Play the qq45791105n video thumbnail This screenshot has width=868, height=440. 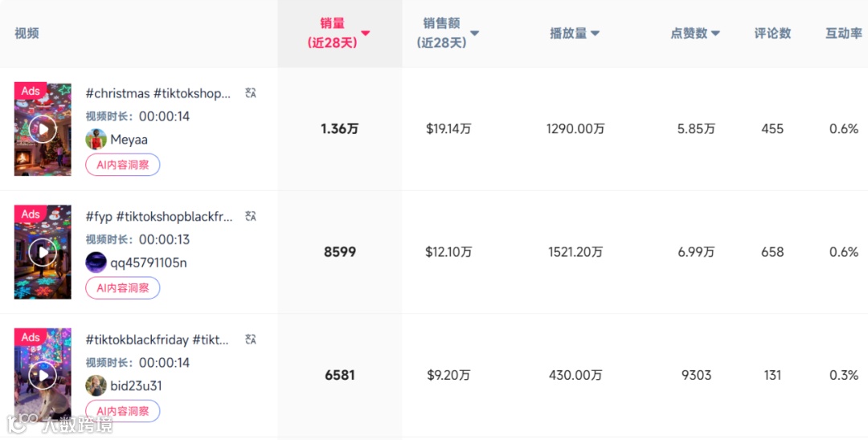tap(43, 252)
